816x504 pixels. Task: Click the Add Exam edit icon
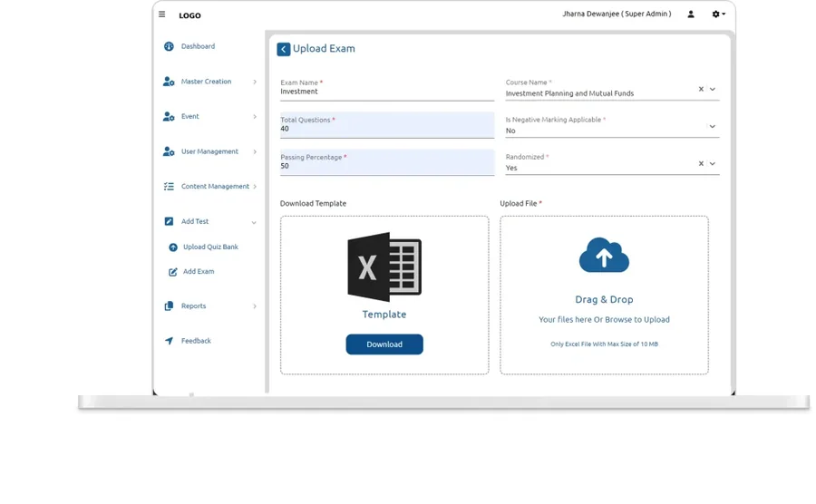(x=173, y=272)
